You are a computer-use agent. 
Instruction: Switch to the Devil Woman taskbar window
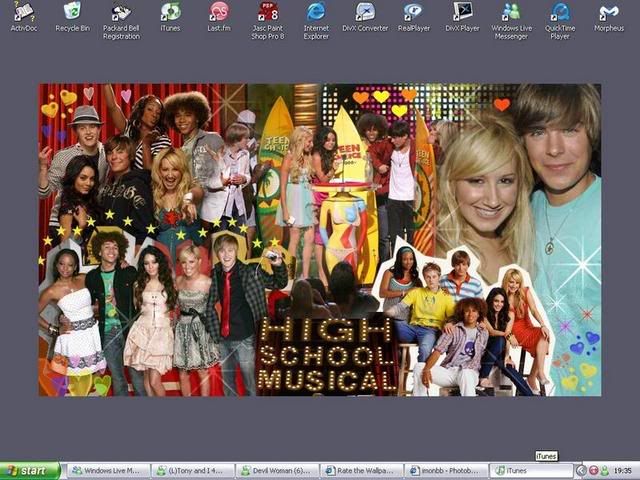click(x=277, y=470)
